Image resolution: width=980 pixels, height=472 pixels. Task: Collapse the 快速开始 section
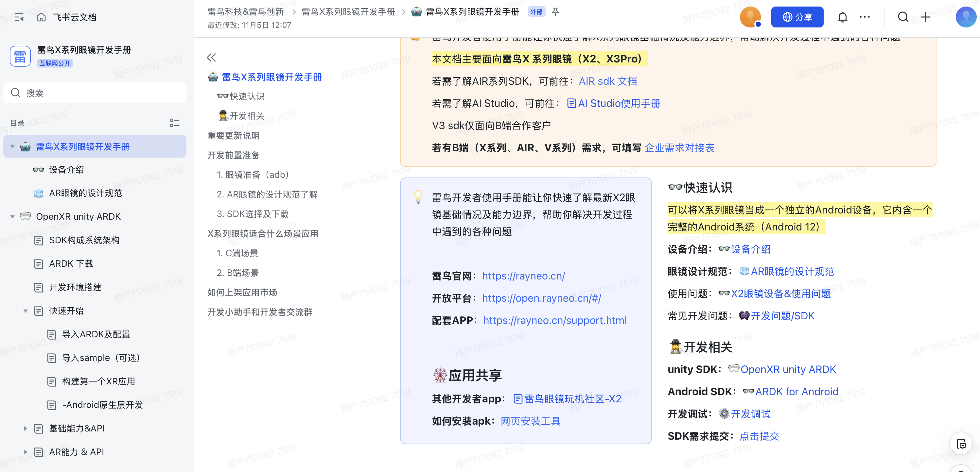pyautogui.click(x=26, y=311)
